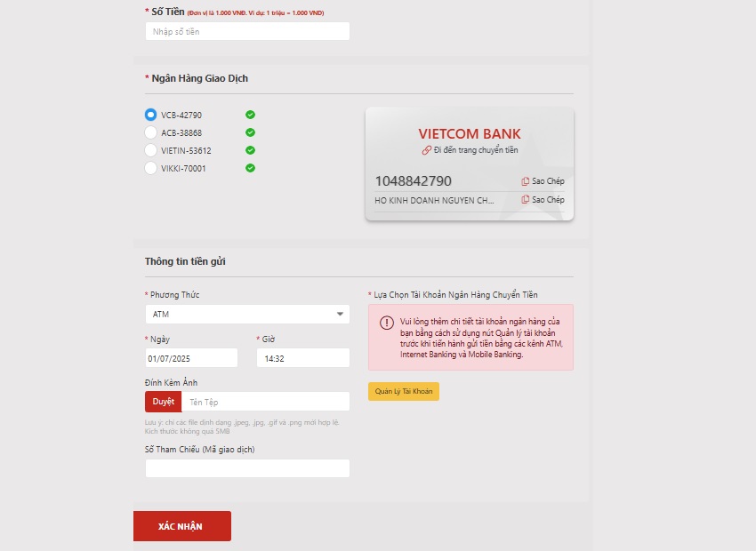Click the 'Tên Tệp' file name field
This screenshot has height=551, width=756.
click(x=266, y=402)
